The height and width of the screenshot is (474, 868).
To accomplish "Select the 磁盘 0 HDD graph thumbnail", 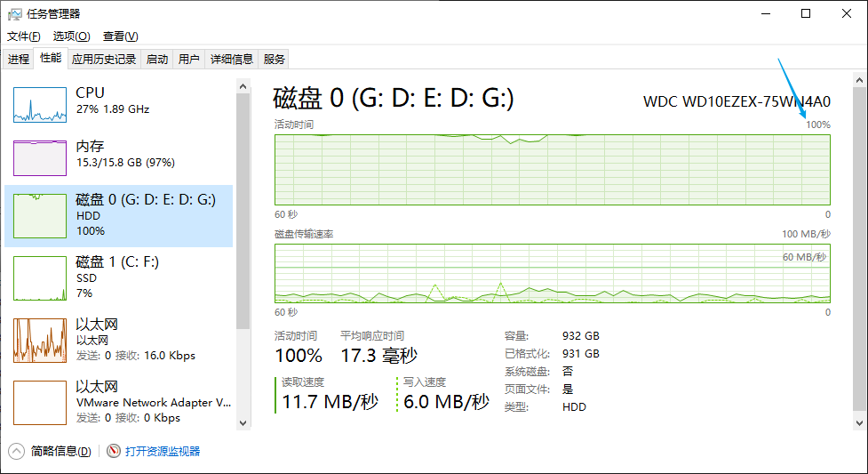I will click(40, 216).
